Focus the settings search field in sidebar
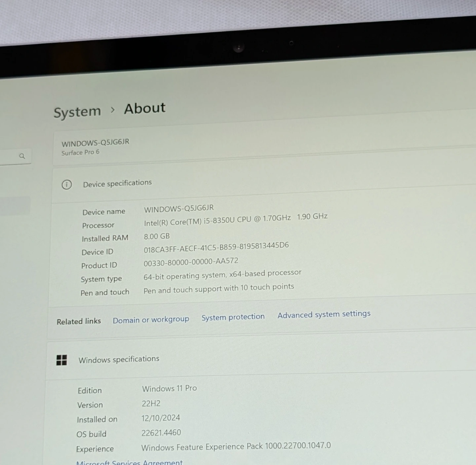The width and height of the screenshot is (476, 465). click(16, 156)
